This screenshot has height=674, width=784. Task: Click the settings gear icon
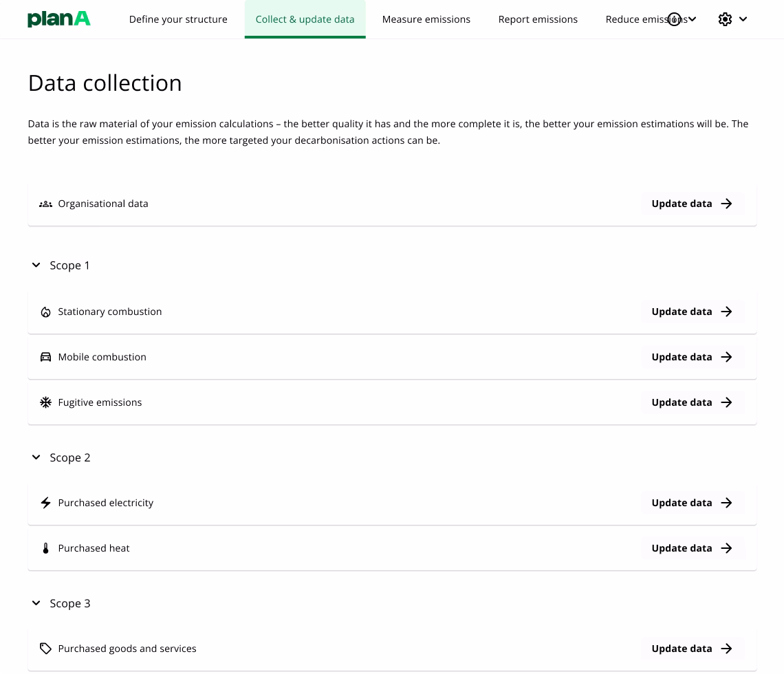pyautogui.click(x=725, y=19)
